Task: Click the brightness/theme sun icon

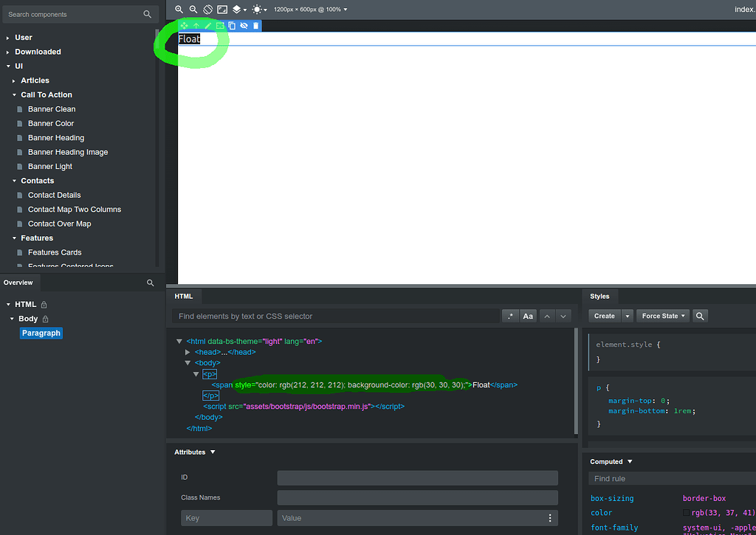Action: click(x=256, y=9)
